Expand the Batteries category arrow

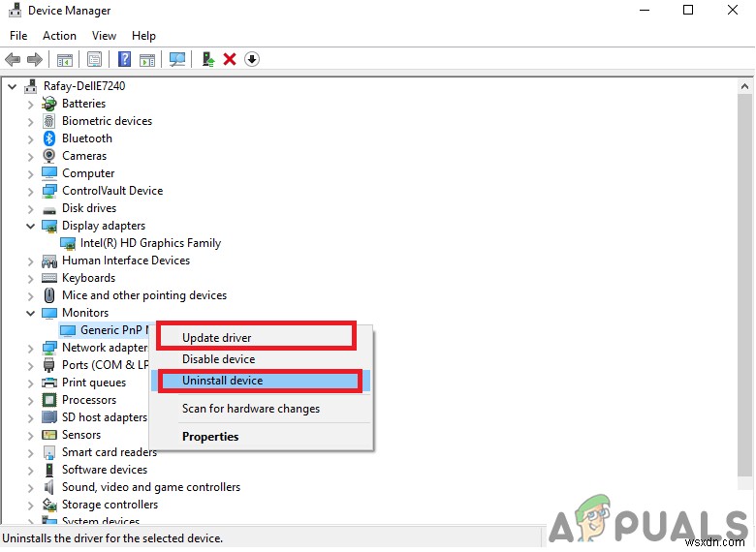(30, 104)
